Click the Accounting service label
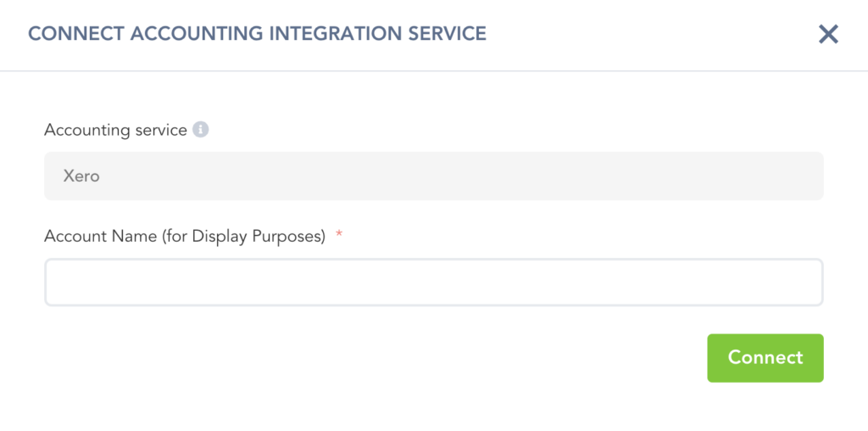The image size is (868, 431). click(115, 130)
